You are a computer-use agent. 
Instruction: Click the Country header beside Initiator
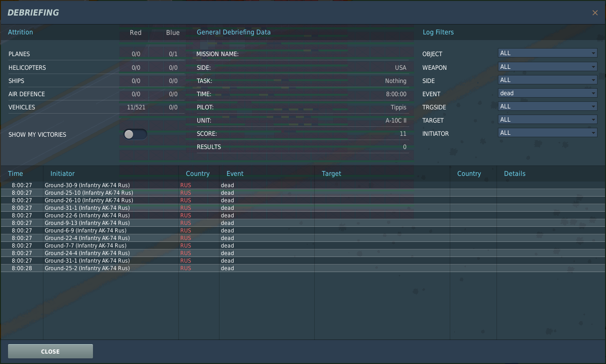(198, 174)
